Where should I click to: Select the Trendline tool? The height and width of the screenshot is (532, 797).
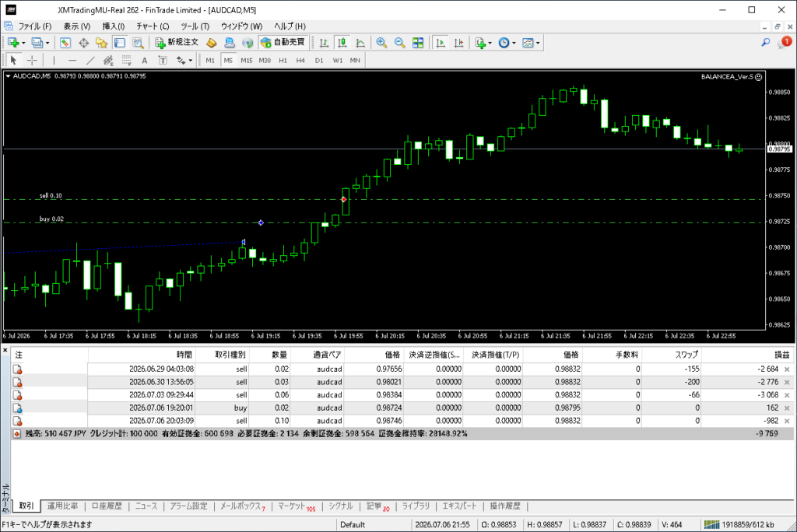click(x=90, y=61)
